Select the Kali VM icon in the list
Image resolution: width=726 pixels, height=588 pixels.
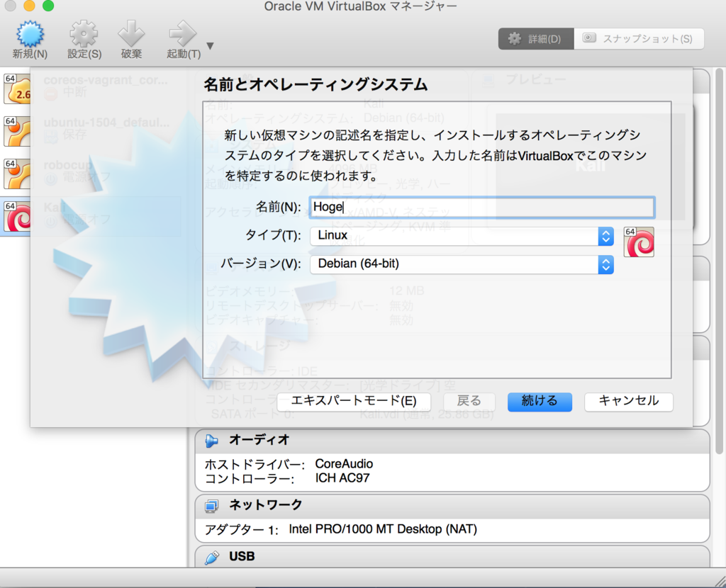(x=17, y=217)
